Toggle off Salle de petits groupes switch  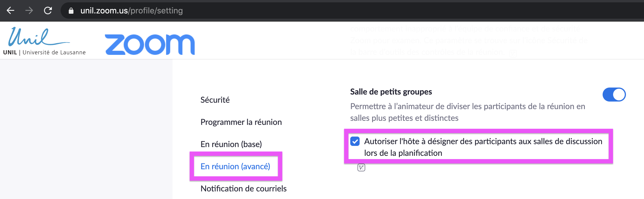pos(614,95)
